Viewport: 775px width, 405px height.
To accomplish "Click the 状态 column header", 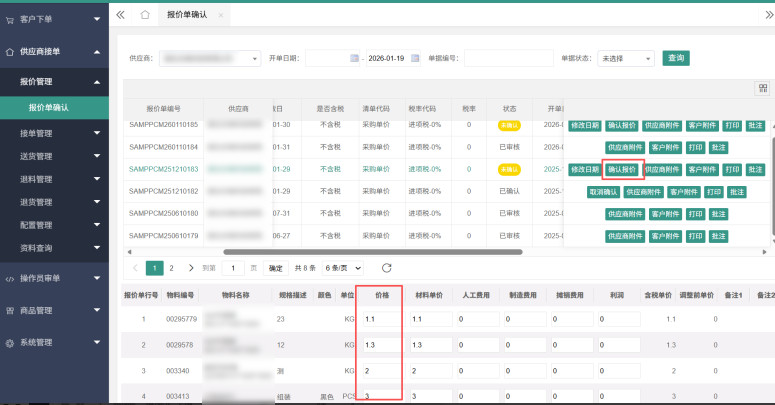I will click(x=509, y=108).
